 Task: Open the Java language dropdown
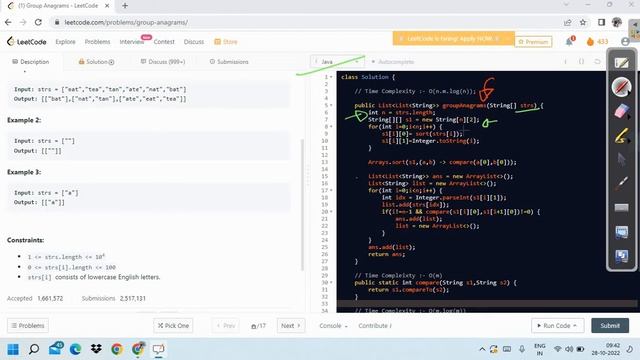337,62
